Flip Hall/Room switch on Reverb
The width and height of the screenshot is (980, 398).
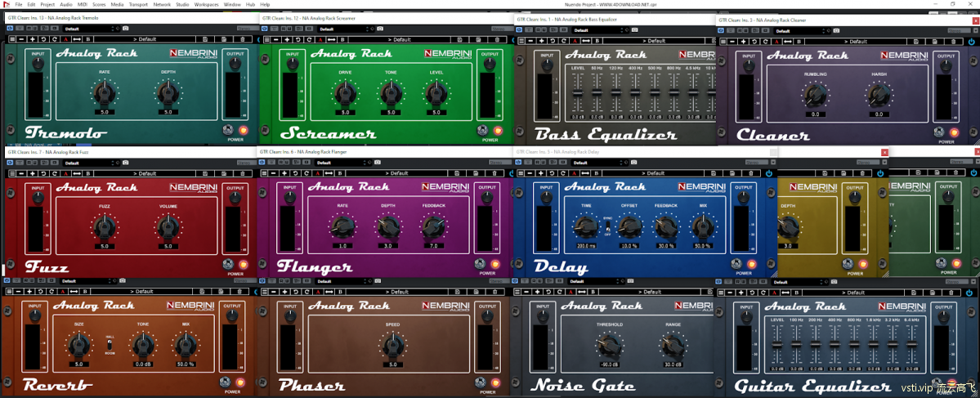[x=110, y=345]
